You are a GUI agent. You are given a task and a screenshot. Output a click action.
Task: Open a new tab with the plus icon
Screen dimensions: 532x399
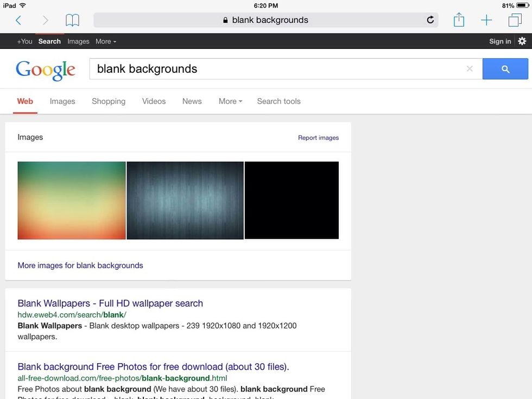[x=486, y=20]
